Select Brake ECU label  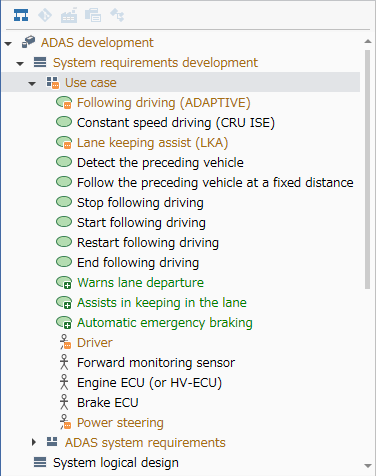pos(108,403)
